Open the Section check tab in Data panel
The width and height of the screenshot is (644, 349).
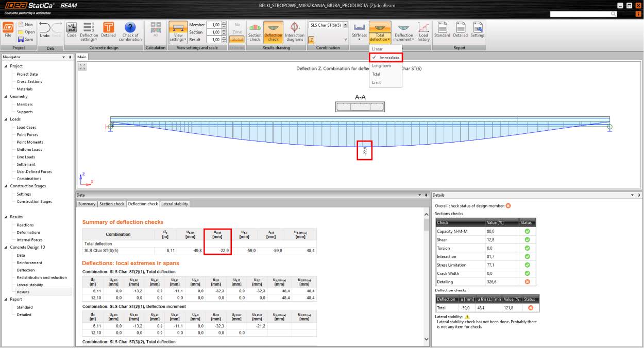(x=112, y=203)
